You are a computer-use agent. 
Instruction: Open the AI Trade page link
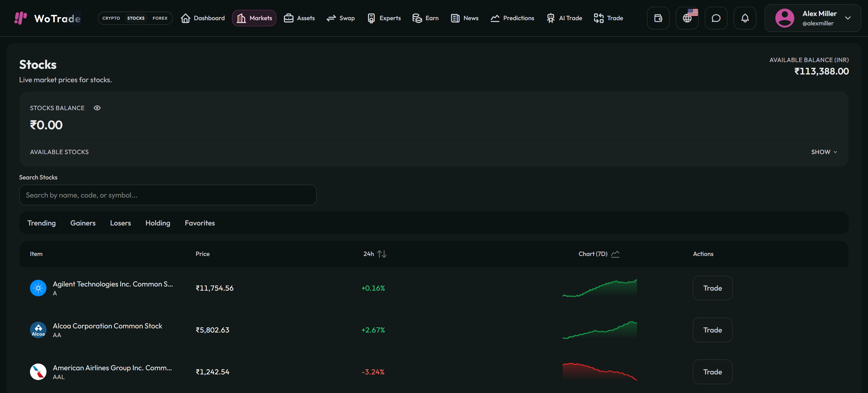point(564,18)
